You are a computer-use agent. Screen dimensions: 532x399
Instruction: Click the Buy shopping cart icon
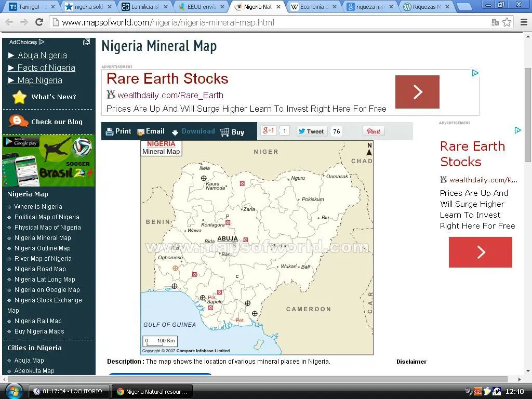(224, 132)
